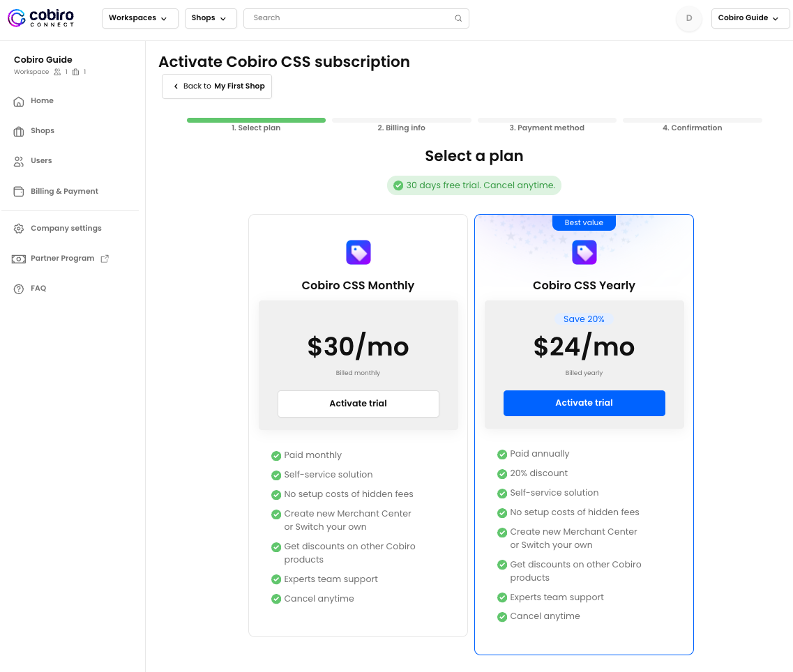Click into the Search input field

tap(356, 18)
